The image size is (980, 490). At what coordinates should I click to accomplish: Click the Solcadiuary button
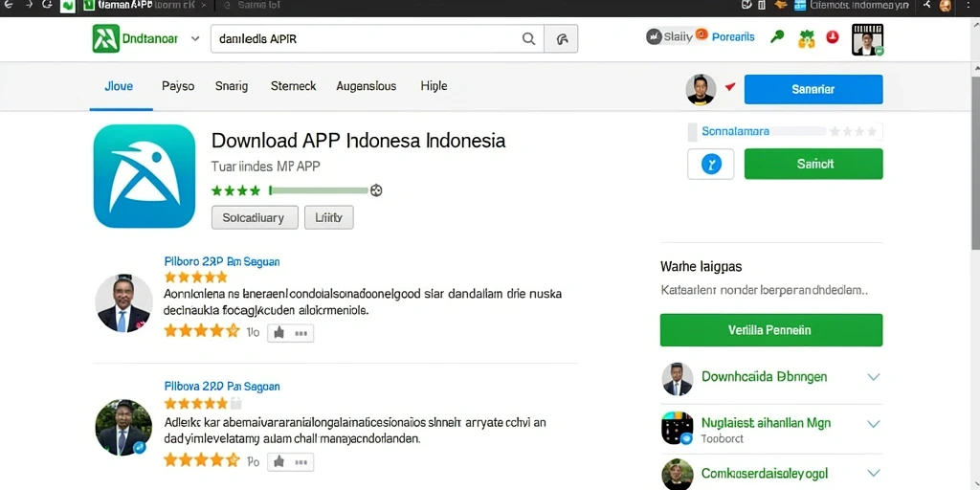coord(255,217)
